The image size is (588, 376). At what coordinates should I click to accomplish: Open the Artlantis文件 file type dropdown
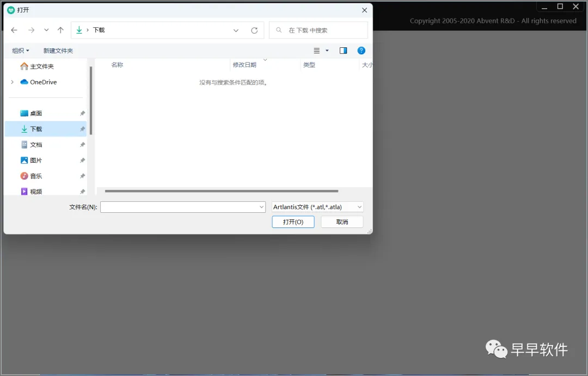(317, 207)
